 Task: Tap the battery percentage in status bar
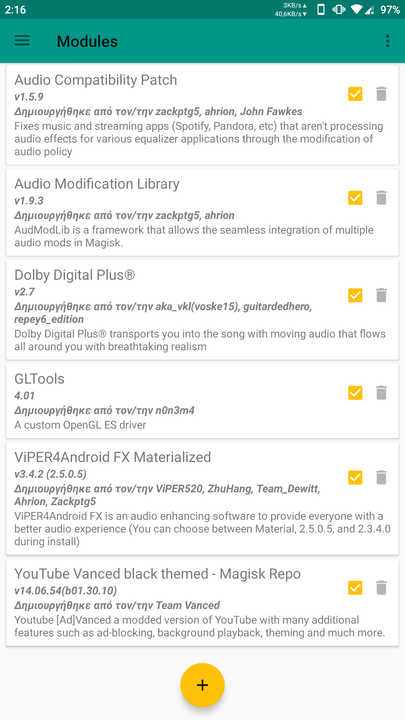tap(390, 10)
